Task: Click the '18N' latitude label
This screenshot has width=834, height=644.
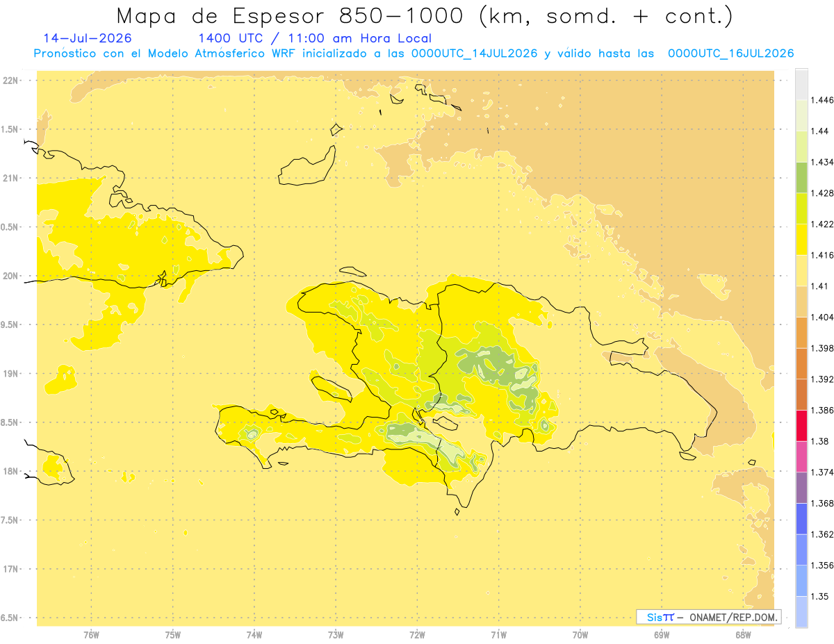Action: (x=10, y=471)
